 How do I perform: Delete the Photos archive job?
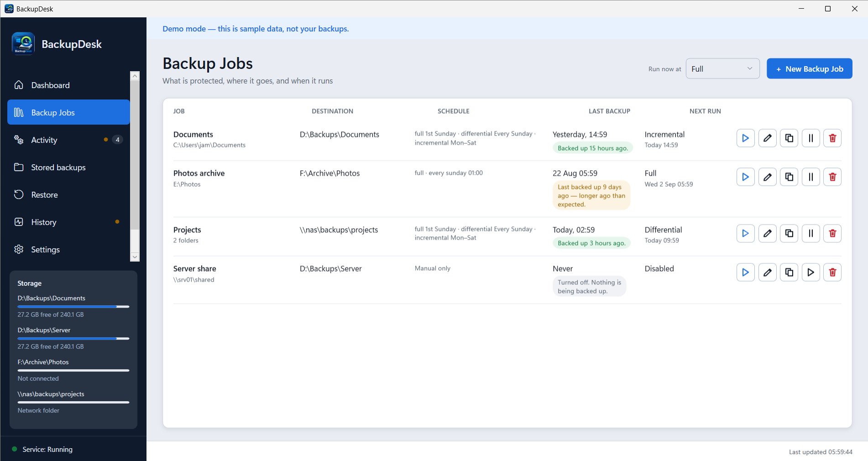tap(832, 177)
